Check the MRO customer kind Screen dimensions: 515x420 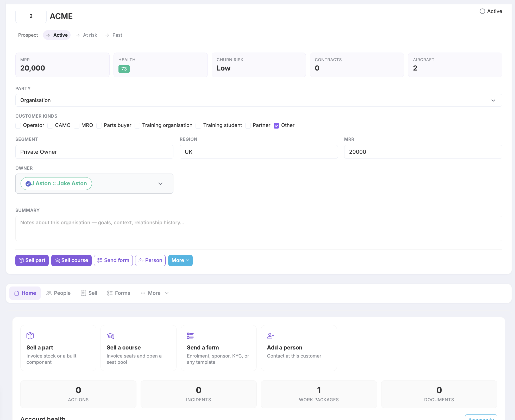[x=77, y=126]
